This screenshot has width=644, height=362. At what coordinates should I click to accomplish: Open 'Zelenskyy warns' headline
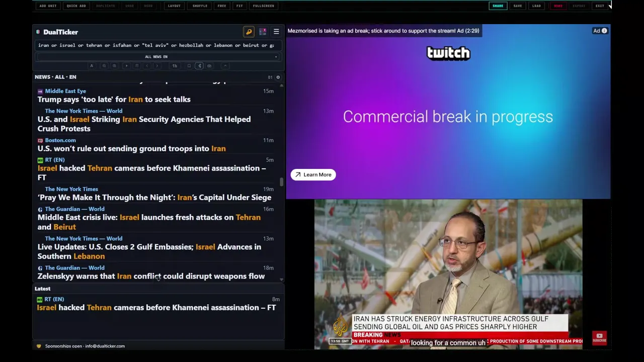(x=151, y=276)
